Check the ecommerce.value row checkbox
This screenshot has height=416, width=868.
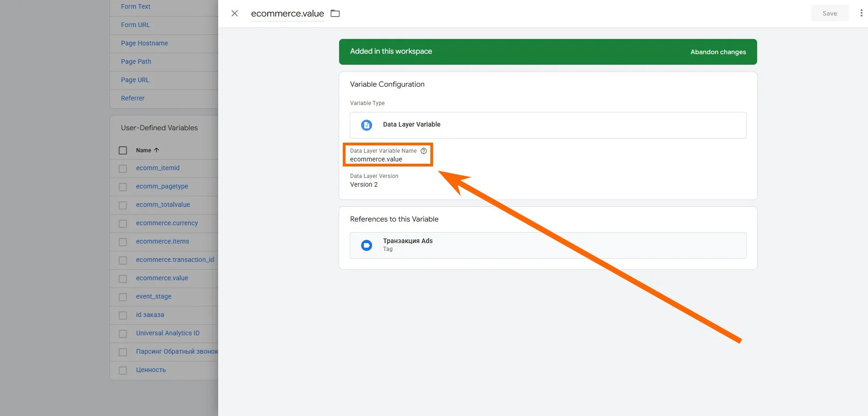(x=123, y=278)
